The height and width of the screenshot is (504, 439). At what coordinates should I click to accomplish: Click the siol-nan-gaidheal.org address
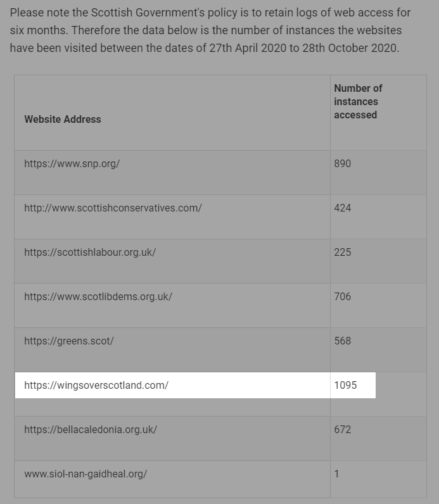pyautogui.click(x=86, y=474)
